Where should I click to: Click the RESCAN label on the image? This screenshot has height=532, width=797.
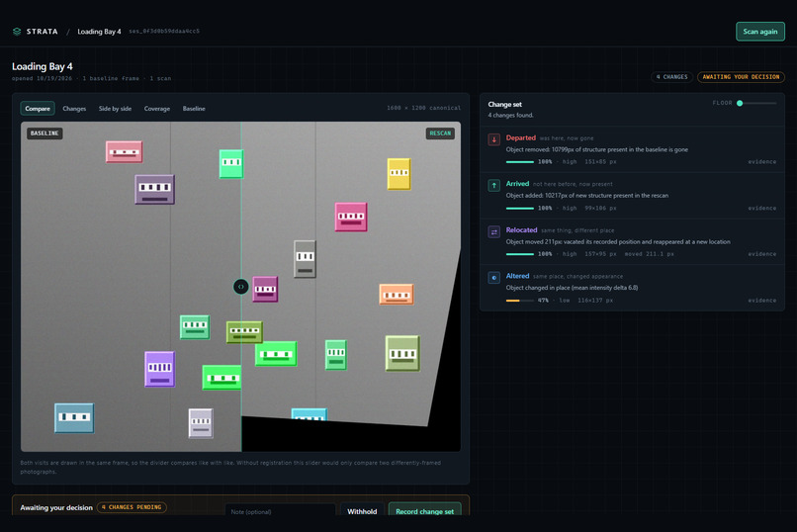440,133
